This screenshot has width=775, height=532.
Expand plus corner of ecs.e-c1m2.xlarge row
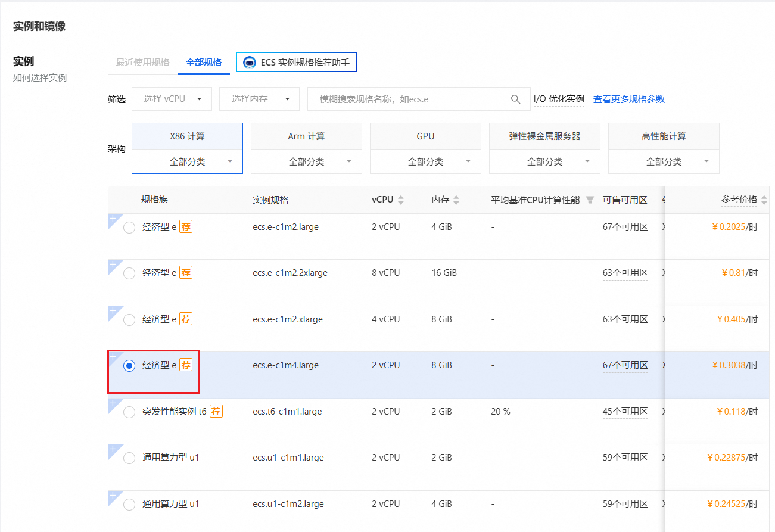(x=113, y=311)
